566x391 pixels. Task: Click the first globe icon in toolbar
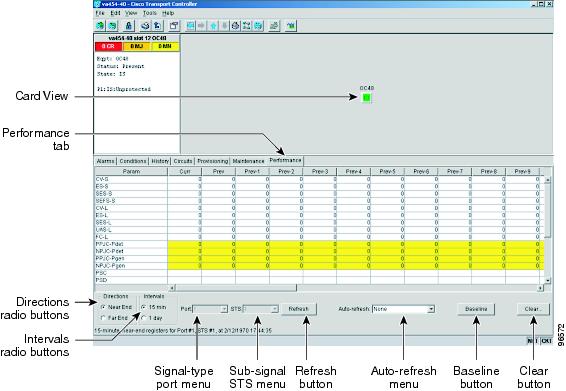point(100,26)
